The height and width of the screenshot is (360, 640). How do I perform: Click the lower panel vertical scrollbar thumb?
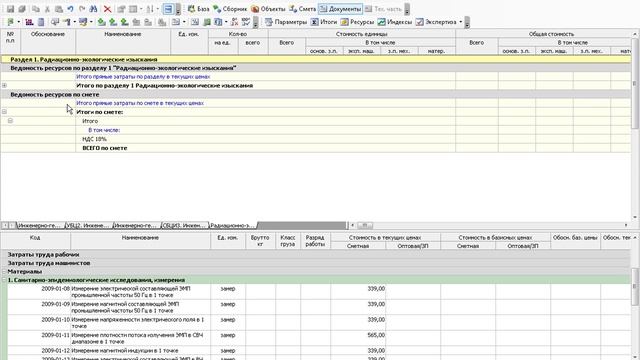point(635,287)
